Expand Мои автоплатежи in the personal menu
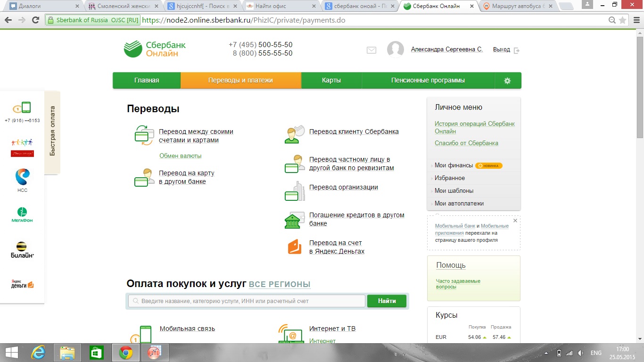This screenshot has height=362, width=644. 459,204
